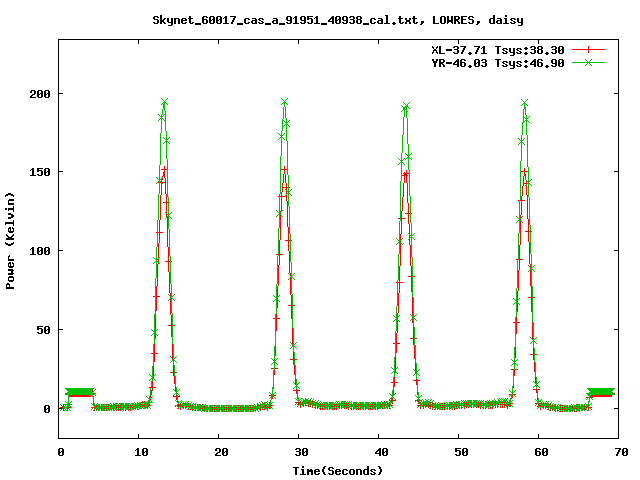Click the calibration step at the start of the trace
This screenshot has height=480, width=640.
click(80, 393)
